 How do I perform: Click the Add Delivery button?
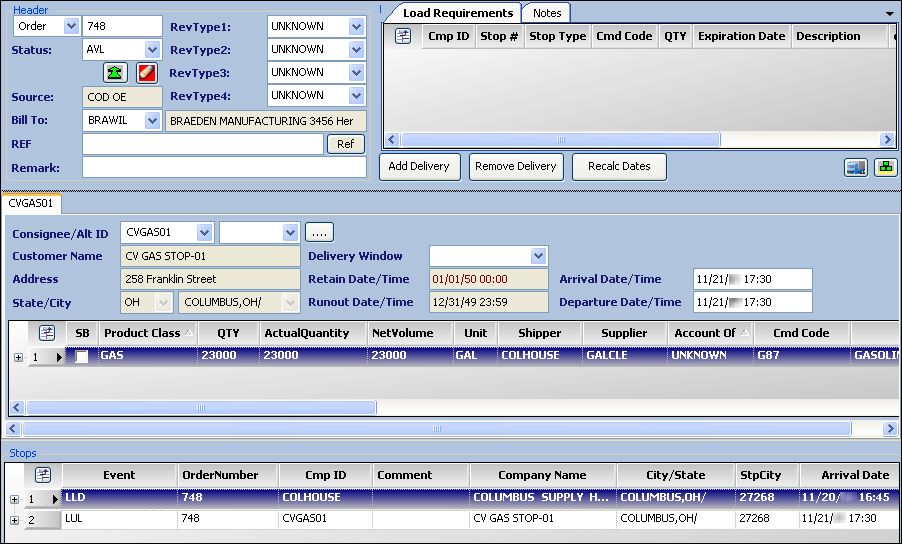[419, 166]
